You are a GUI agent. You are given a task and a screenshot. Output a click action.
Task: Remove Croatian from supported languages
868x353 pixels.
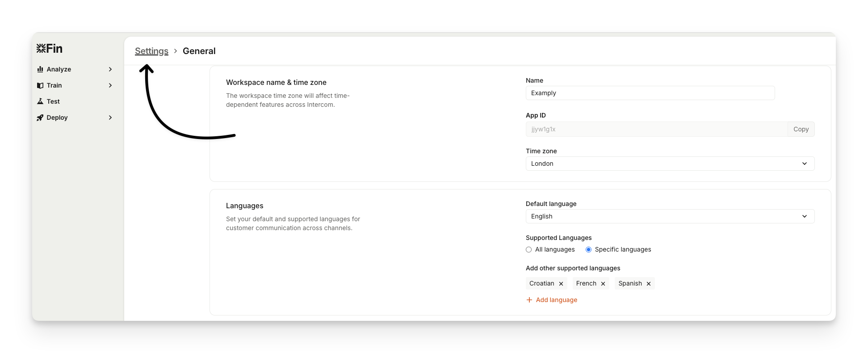coord(561,284)
